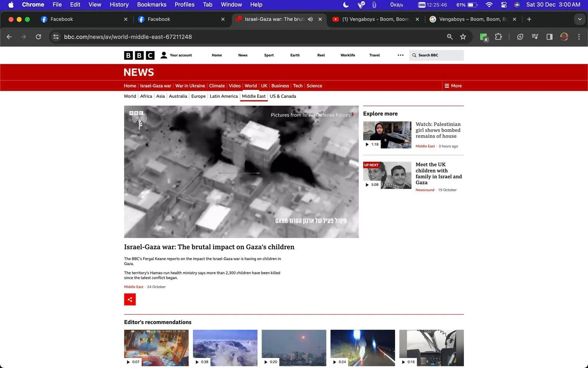Click the red share icon button
Screen dimensions: 588x368
pyautogui.click(x=130, y=299)
